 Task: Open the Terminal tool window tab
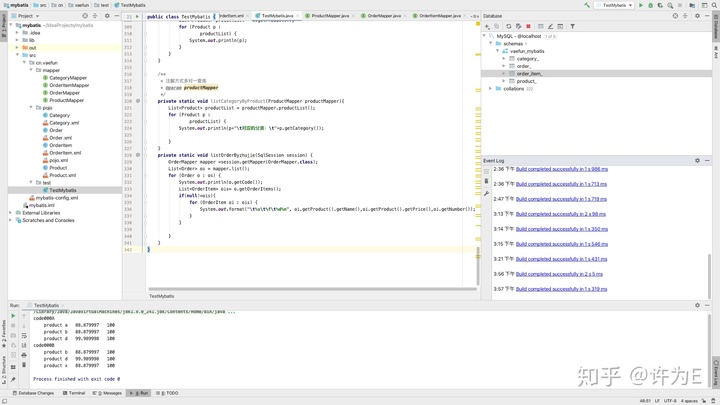click(x=74, y=393)
